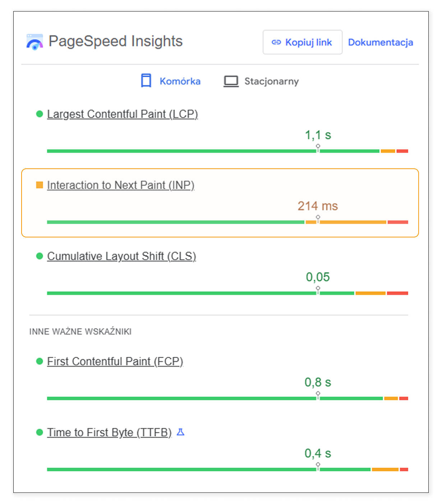Switch to the Stacjonarny tab
The width and height of the screenshot is (442, 504).
[x=271, y=81]
